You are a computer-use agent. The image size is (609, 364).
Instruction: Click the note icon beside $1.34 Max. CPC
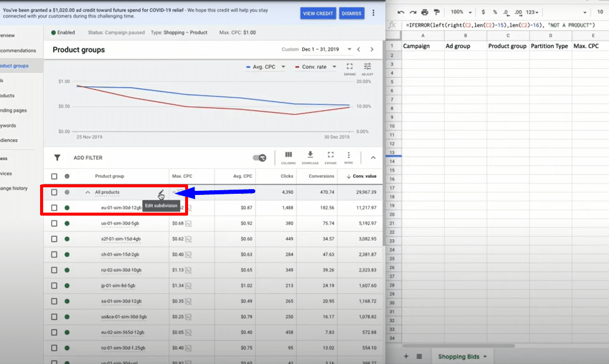pyautogui.click(x=189, y=286)
